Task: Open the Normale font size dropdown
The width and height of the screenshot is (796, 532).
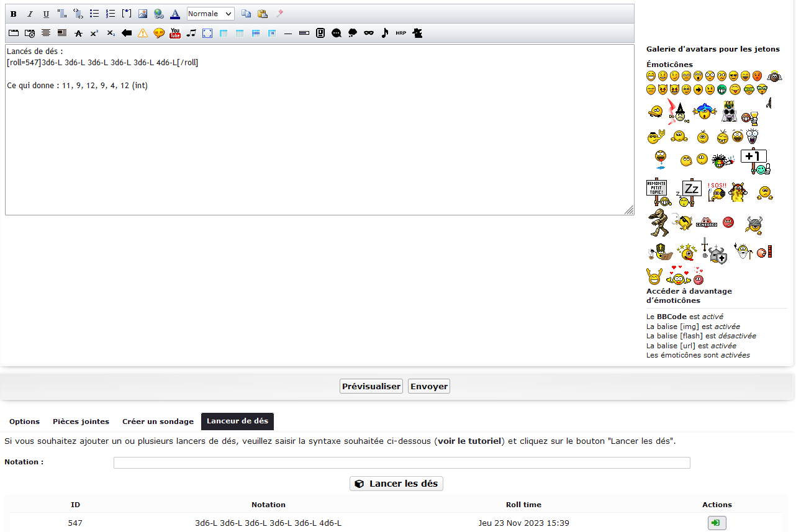Action: click(x=210, y=14)
